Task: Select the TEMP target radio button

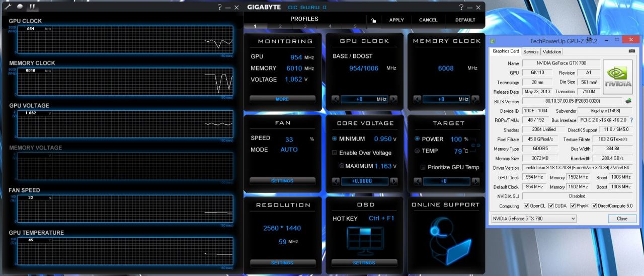Action: point(417,151)
